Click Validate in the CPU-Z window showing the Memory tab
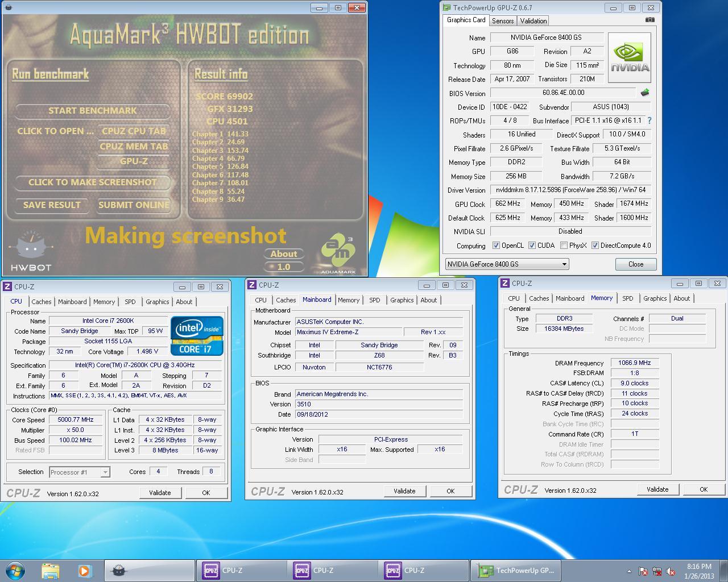This screenshot has width=728, height=582. tap(657, 489)
